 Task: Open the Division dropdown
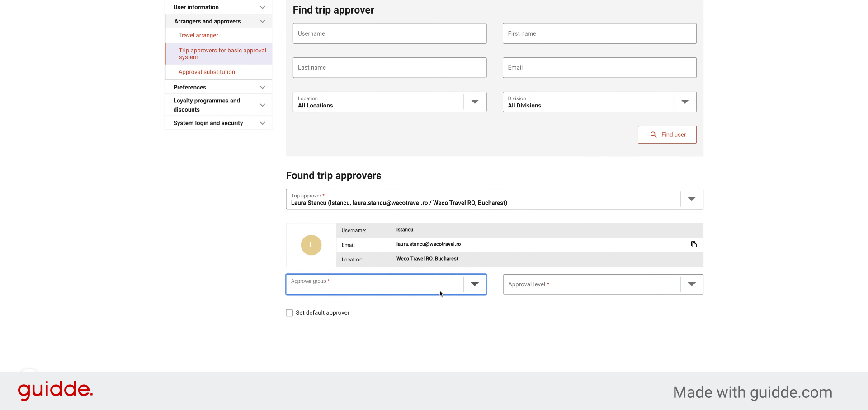click(599, 102)
